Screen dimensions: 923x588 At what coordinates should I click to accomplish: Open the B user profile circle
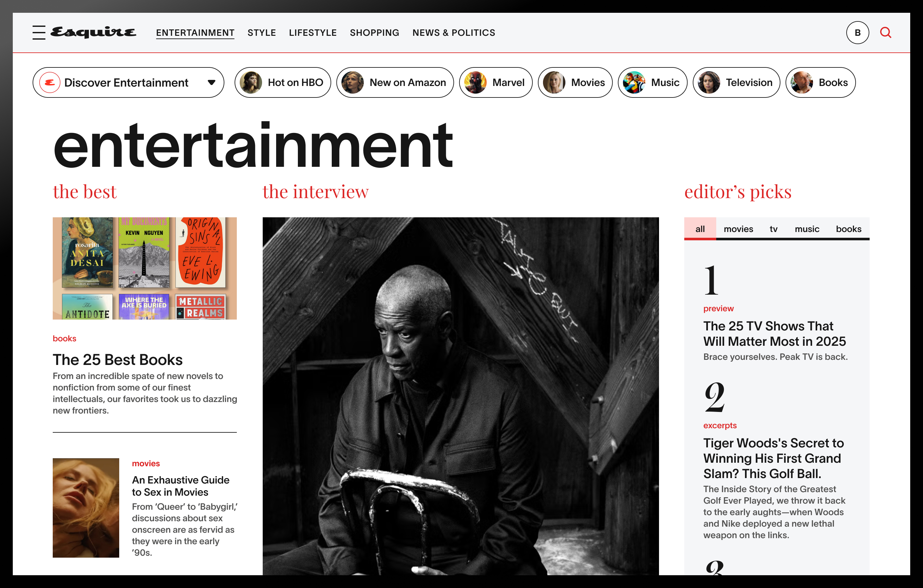tap(857, 33)
